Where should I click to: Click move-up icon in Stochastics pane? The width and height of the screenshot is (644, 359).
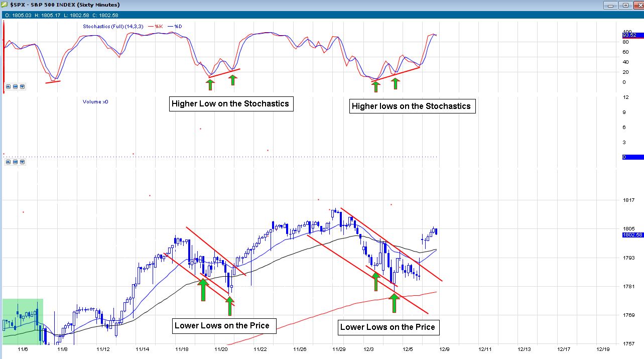click(9, 86)
